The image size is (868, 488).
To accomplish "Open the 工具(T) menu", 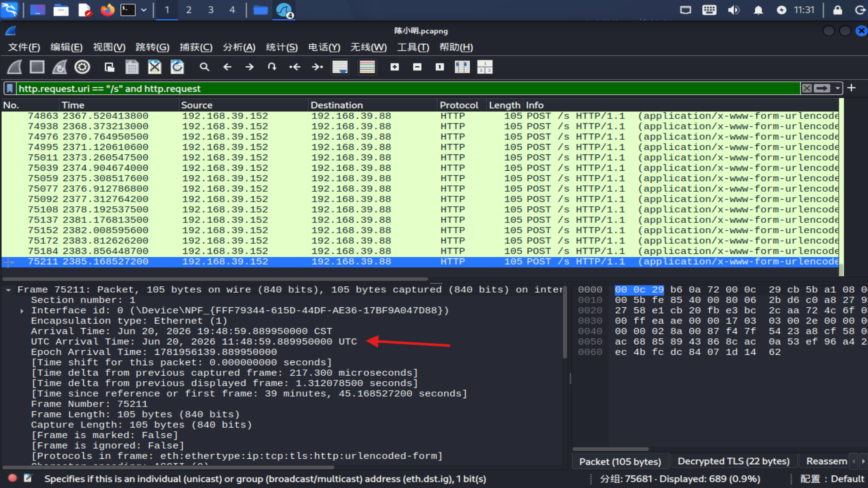I will [x=413, y=47].
